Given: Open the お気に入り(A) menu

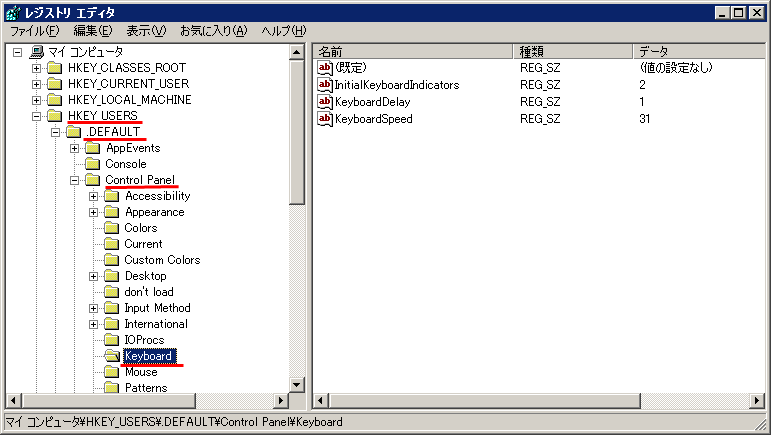Looking at the screenshot, I should (x=214, y=31).
